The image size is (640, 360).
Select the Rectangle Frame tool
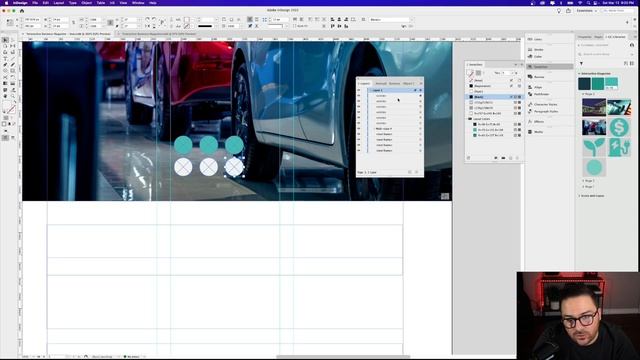point(5,71)
